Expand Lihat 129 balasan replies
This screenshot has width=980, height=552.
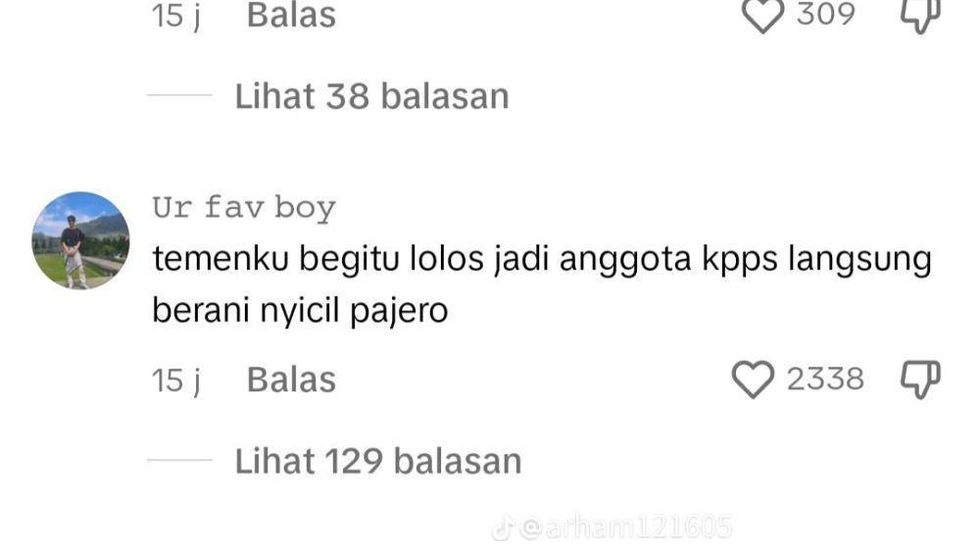tap(378, 462)
